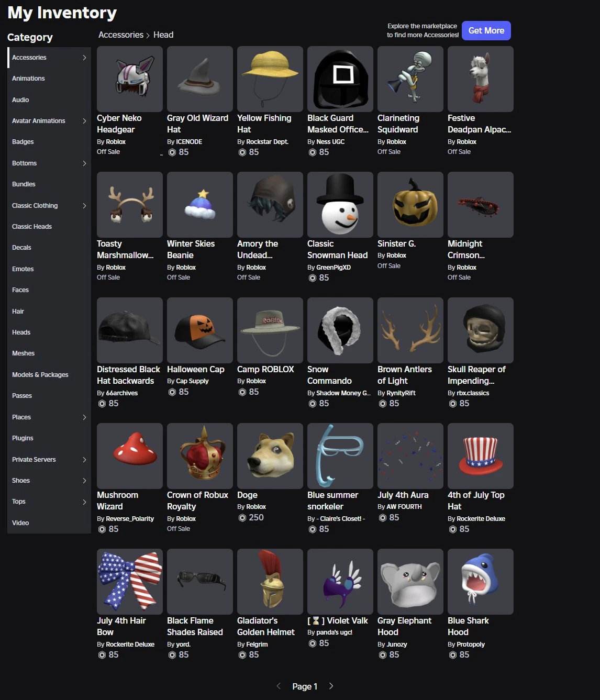The image size is (600, 700).
Task: Select the Yellow Fishing Hat image
Action: [270, 79]
